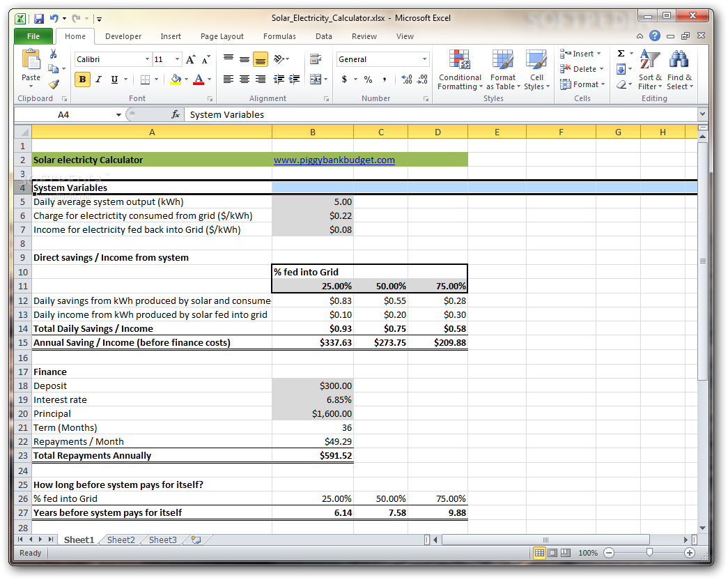728x580 pixels.
Task: Click Increase Decimal icon
Action: 406,79
